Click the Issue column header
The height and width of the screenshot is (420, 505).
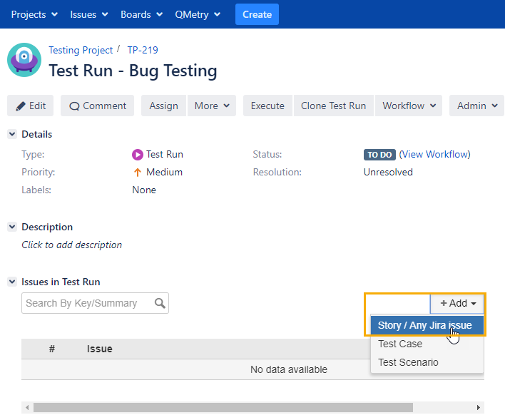tap(100, 349)
